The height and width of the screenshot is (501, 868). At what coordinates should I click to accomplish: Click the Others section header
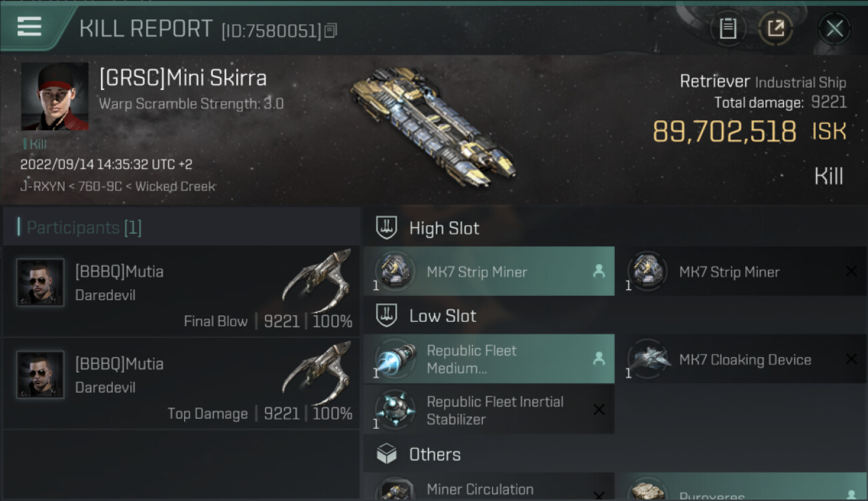tap(435, 454)
